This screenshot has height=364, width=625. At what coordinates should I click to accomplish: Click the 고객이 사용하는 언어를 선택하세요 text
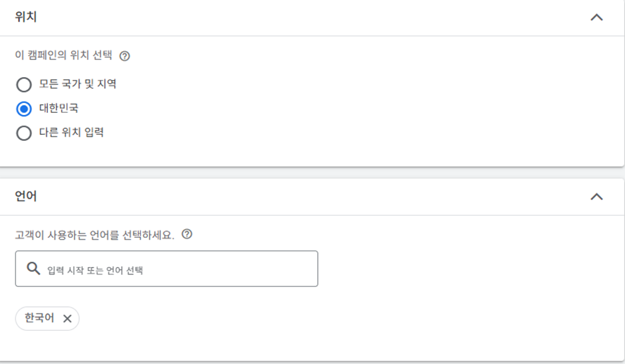click(94, 235)
